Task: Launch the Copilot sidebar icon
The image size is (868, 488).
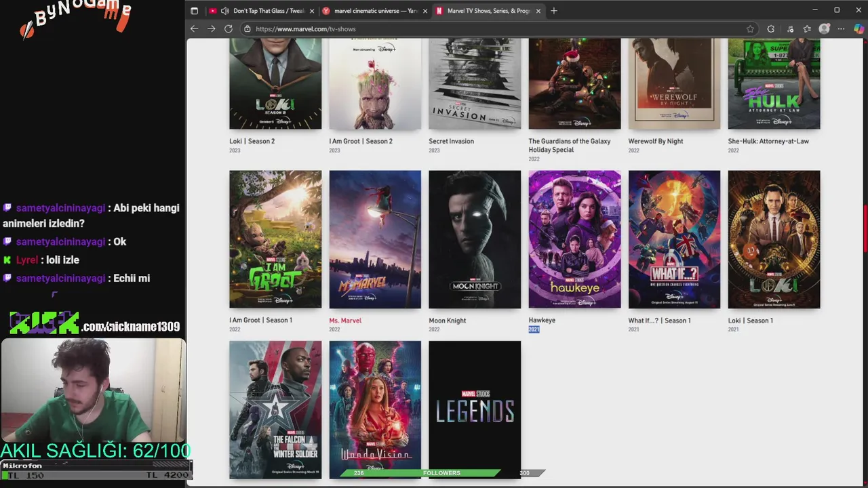Action: tap(859, 28)
